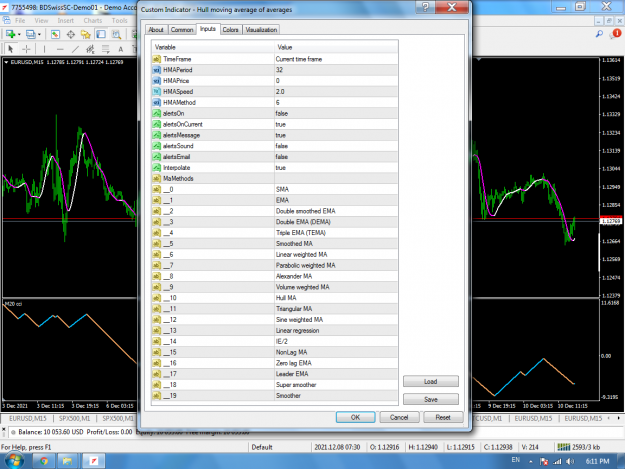Change alertsEmail false value
625x469 pixels.
click(336, 157)
